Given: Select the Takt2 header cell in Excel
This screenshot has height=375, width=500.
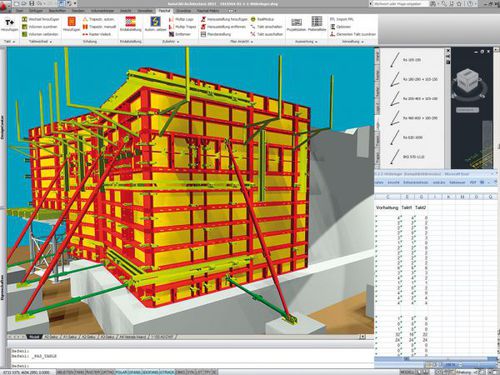Looking at the screenshot, I should point(421,207).
